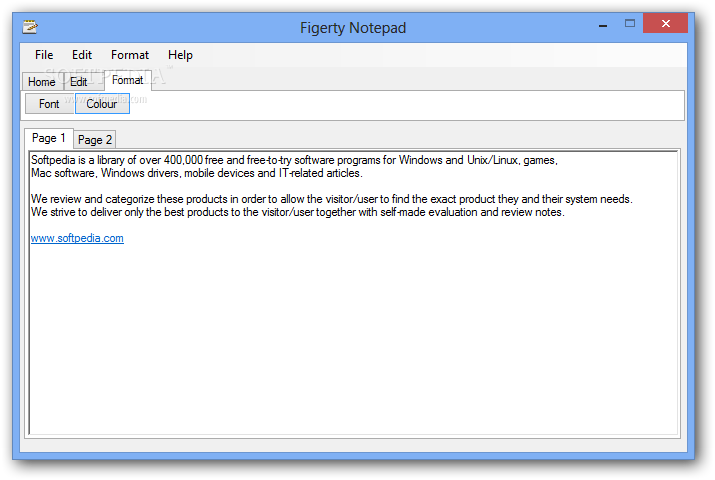The height and width of the screenshot is (480, 715).
Task: Click the line starting 'We review and categorize'
Action: pyautogui.click(x=332, y=199)
